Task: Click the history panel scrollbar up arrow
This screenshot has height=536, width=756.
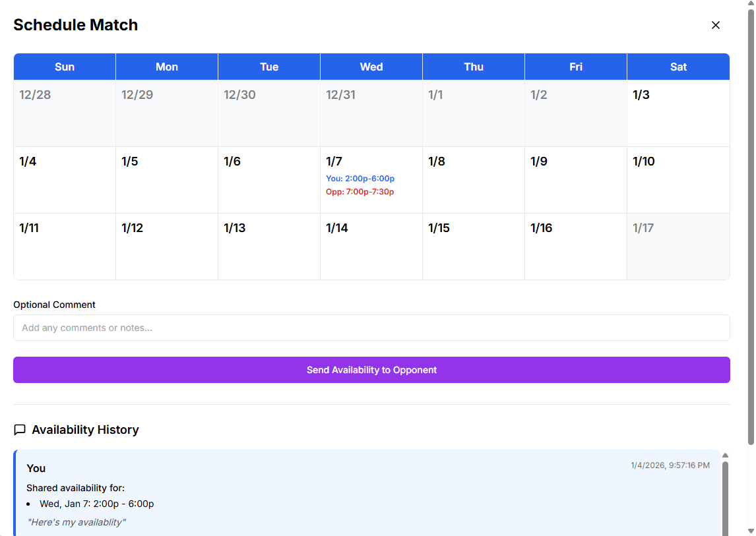Action: (726, 454)
